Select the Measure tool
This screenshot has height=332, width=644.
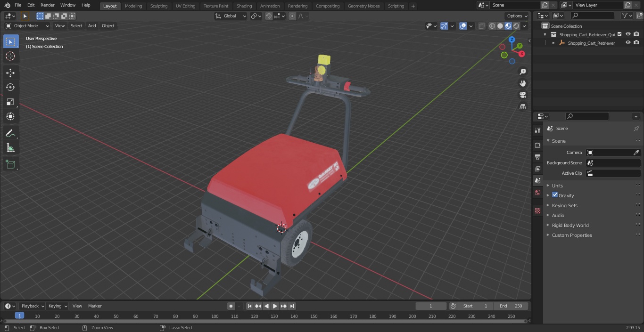pyautogui.click(x=10, y=148)
